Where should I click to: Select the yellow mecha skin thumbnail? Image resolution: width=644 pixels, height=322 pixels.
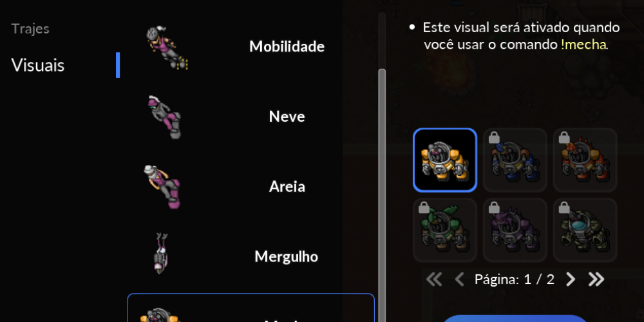(x=445, y=160)
